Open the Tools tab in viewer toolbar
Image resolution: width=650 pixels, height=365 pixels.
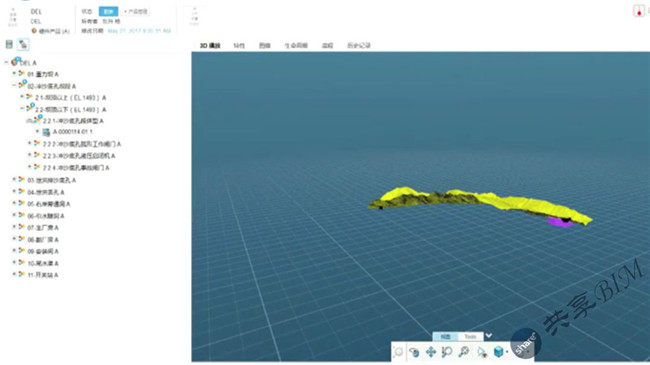(471, 336)
